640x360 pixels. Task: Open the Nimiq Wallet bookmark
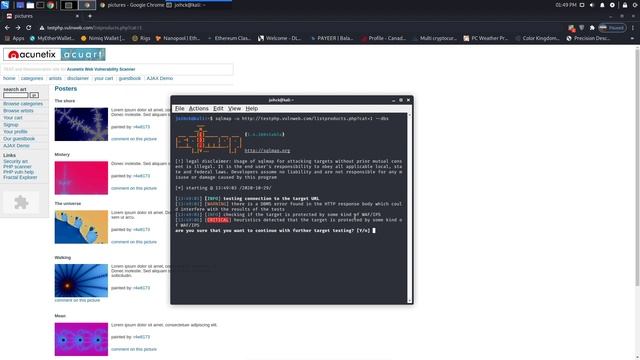coord(103,38)
